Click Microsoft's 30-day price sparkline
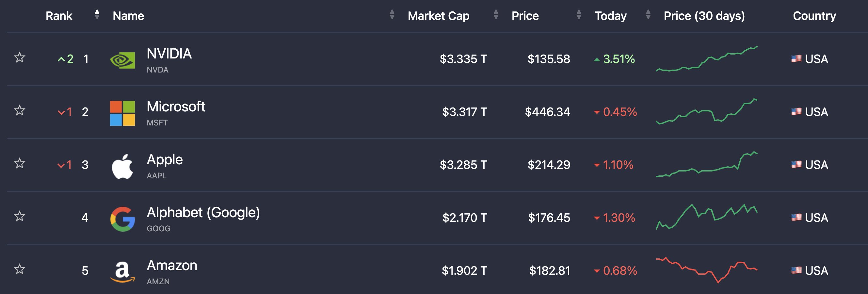868x294 pixels. point(707,111)
